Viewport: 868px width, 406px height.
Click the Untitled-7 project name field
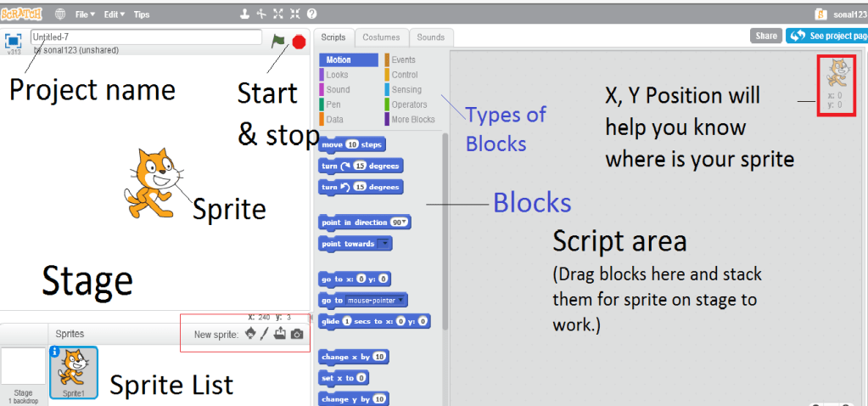point(146,37)
